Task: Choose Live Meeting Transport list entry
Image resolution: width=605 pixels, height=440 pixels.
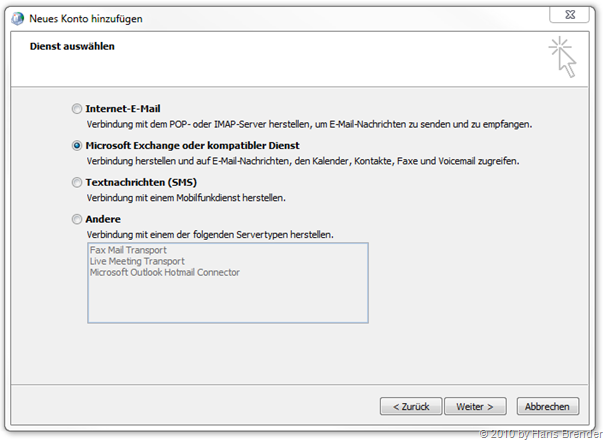Action: 137,261
